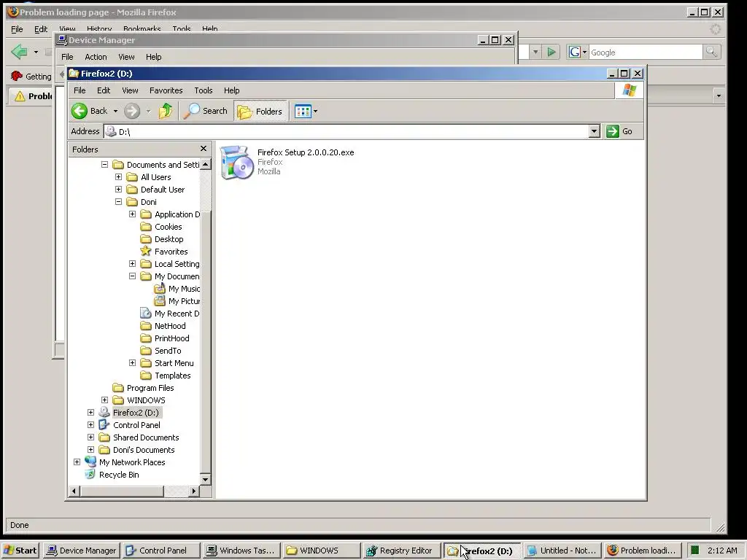Click the Folders pane scroll right arrow
747x560 pixels.
point(193,491)
